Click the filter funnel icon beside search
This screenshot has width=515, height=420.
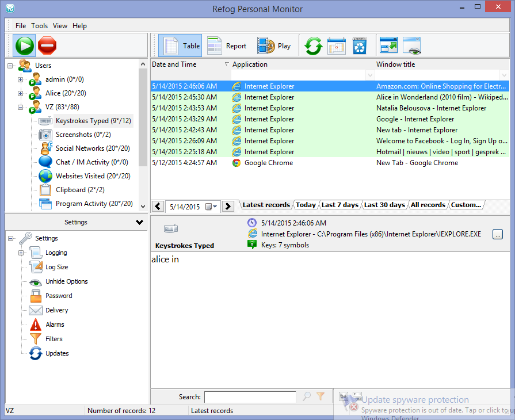click(321, 396)
